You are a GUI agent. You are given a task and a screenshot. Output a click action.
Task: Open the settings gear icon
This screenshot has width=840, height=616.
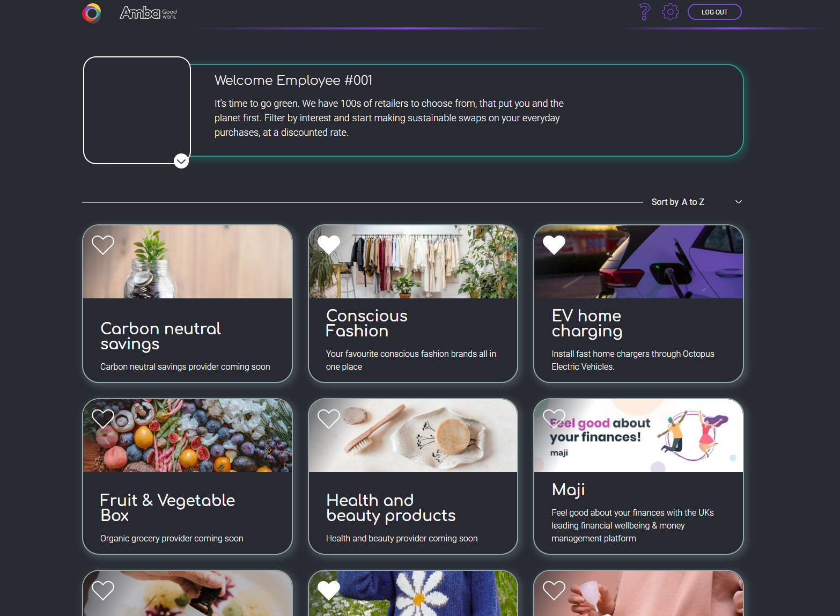click(x=670, y=12)
